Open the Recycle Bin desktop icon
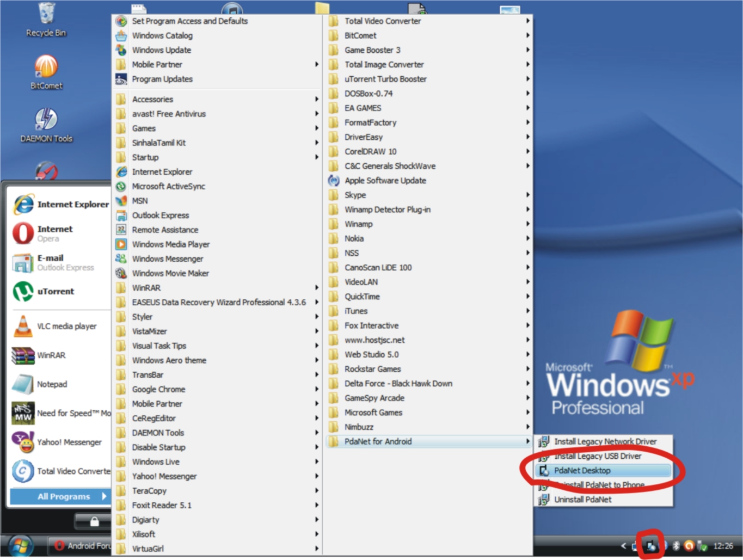743x560 pixels. pos(46,15)
